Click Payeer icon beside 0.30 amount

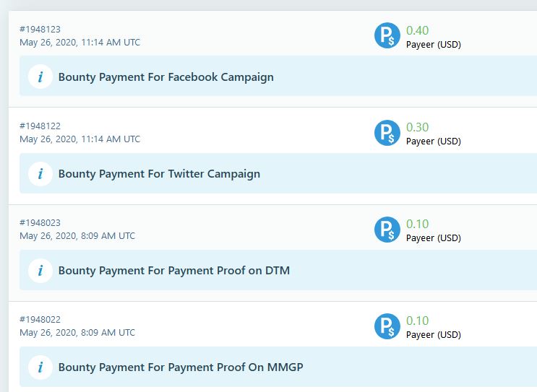(x=387, y=133)
